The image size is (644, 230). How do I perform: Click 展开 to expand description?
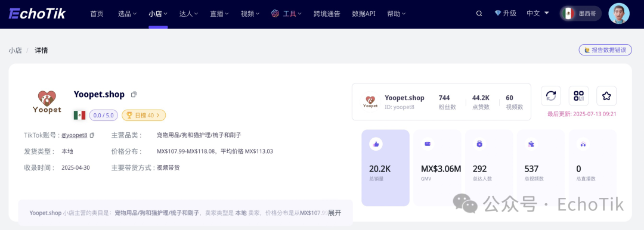tap(335, 213)
